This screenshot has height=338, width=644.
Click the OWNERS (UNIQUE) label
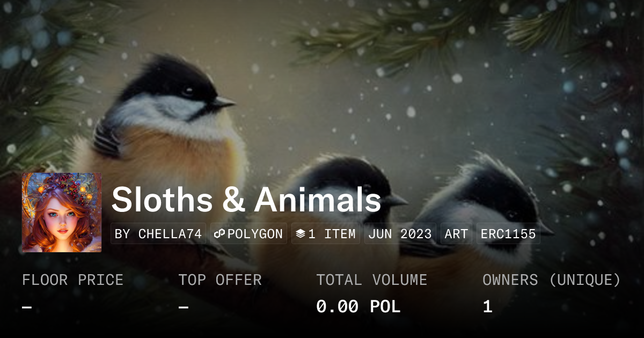click(552, 280)
